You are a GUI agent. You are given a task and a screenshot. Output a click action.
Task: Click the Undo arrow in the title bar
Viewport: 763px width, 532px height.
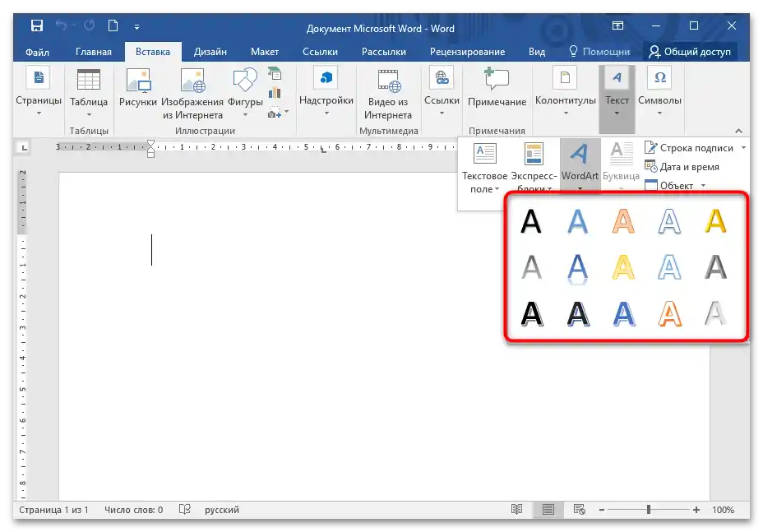(x=61, y=25)
